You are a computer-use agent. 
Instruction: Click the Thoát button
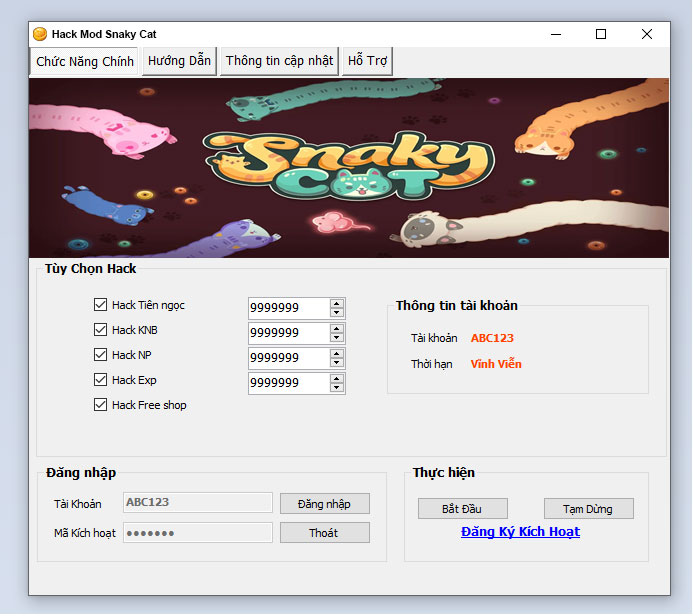[325, 533]
